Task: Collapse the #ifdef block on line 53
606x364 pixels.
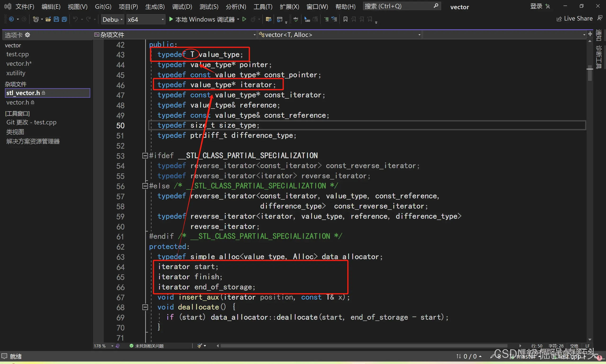Action: (x=145, y=155)
